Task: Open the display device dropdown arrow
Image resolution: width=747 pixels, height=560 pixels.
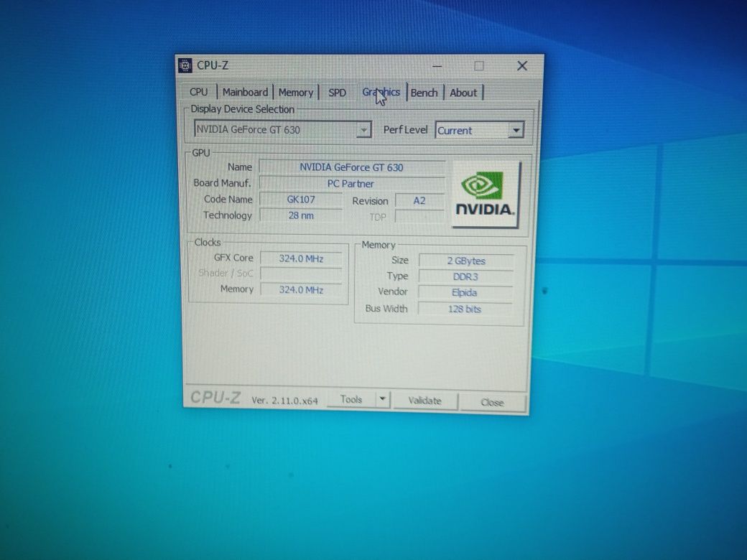Action: pyautogui.click(x=363, y=129)
